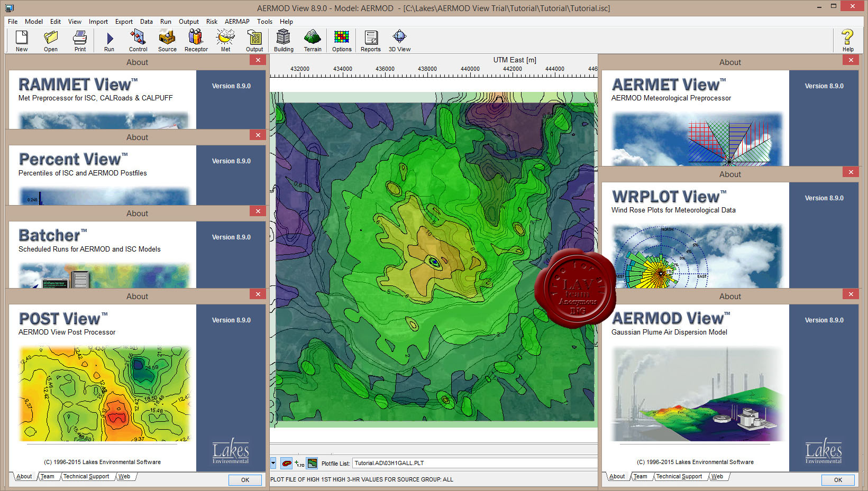The image size is (868, 491).
Task: Print using the Print toolbar icon
Action: coord(80,41)
